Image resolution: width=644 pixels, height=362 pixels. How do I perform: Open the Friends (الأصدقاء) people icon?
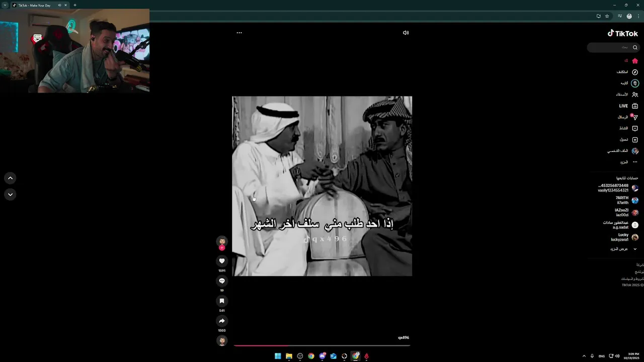coord(635,95)
